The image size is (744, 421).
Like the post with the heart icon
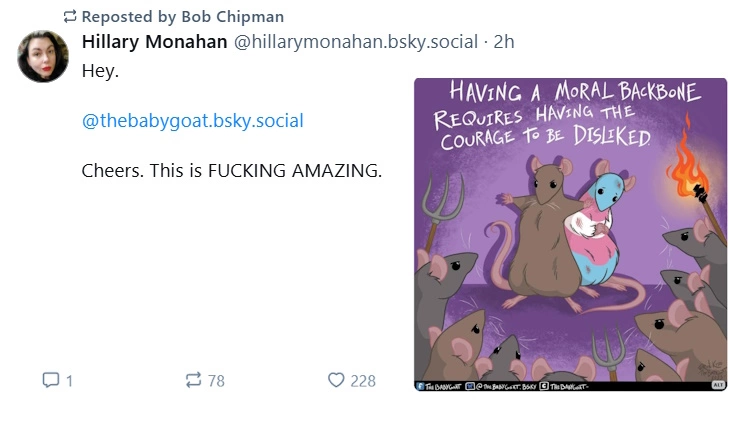[336, 380]
